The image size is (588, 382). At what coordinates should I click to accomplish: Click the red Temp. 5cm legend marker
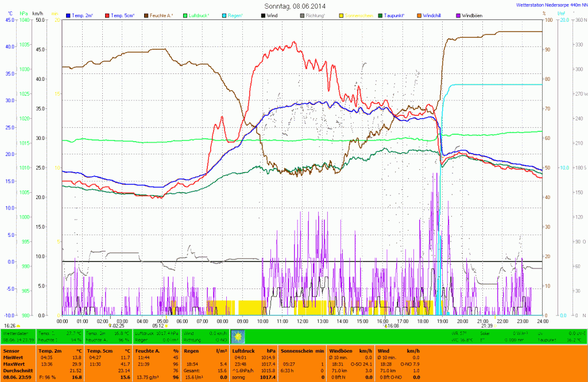[x=108, y=15]
